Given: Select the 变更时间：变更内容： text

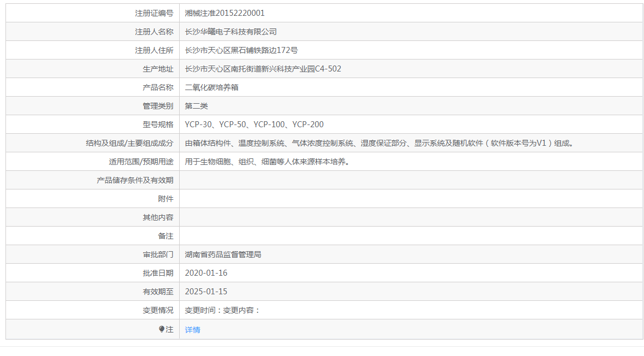Looking at the screenshot, I should coord(223,311).
